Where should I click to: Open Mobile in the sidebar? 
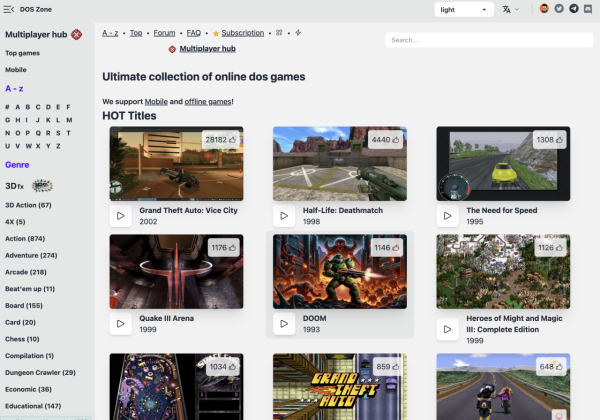click(16, 70)
